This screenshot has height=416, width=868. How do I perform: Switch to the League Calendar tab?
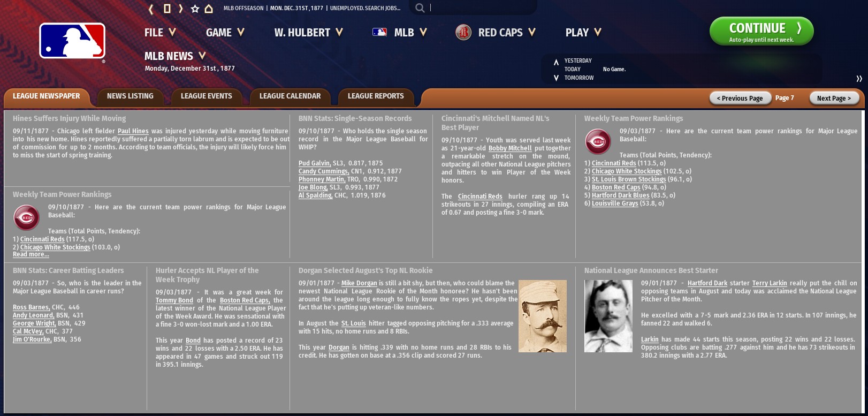pos(290,96)
